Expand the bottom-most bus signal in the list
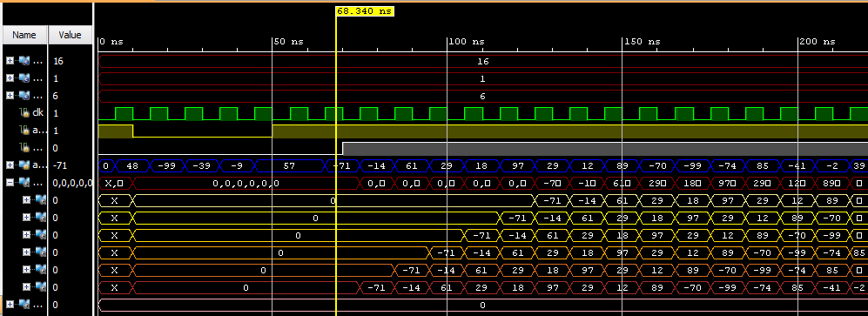 pos(10,305)
